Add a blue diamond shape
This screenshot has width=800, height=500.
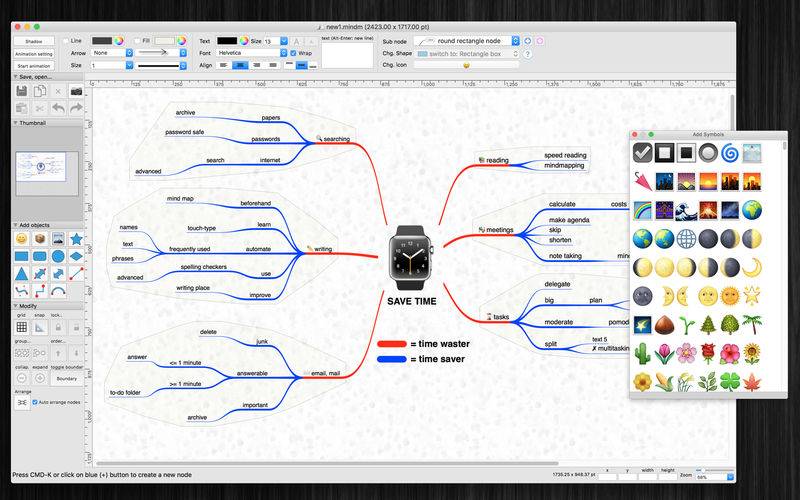click(76, 256)
